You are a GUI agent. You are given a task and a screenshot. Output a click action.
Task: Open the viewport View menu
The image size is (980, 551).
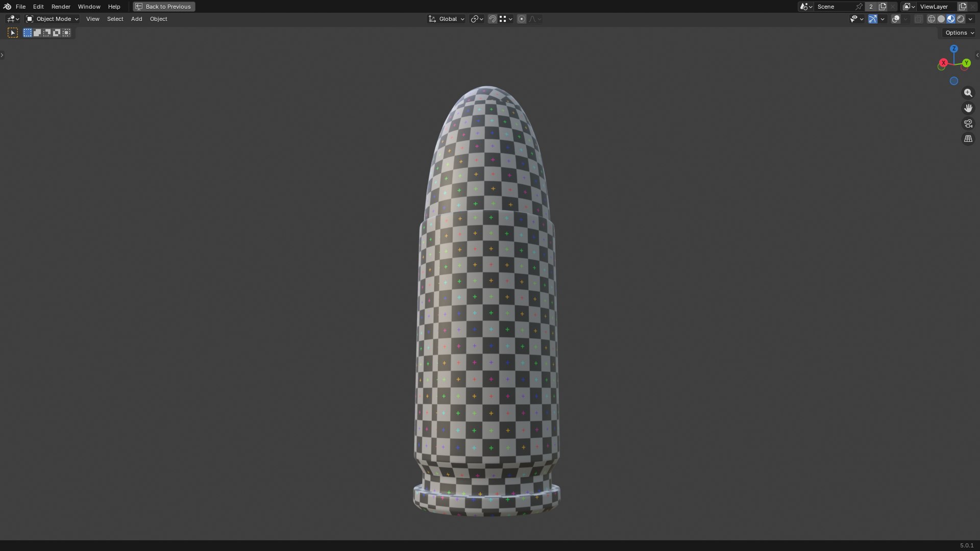tap(92, 19)
